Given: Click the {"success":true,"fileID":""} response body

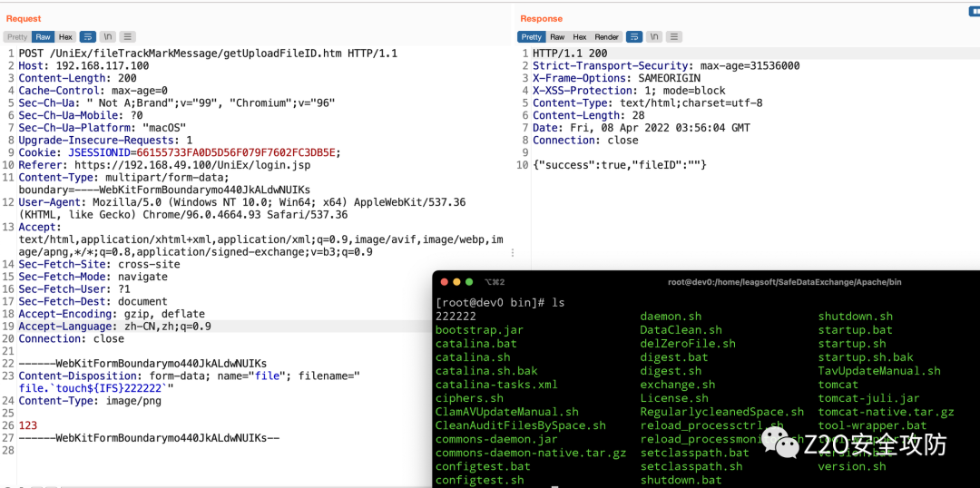Looking at the screenshot, I should coord(620,165).
